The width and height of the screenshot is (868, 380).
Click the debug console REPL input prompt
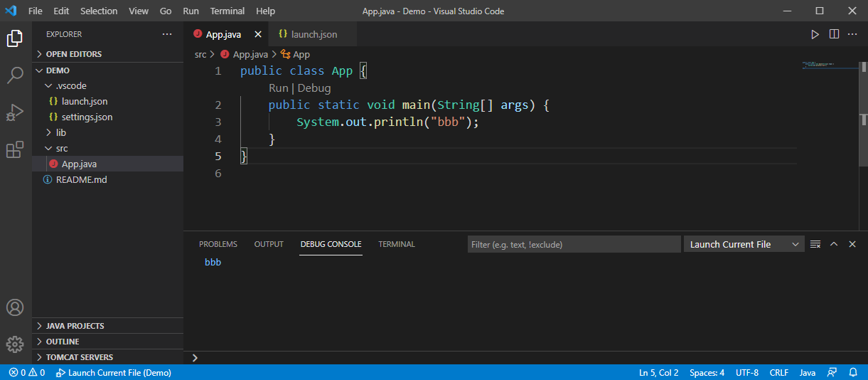[526, 357]
